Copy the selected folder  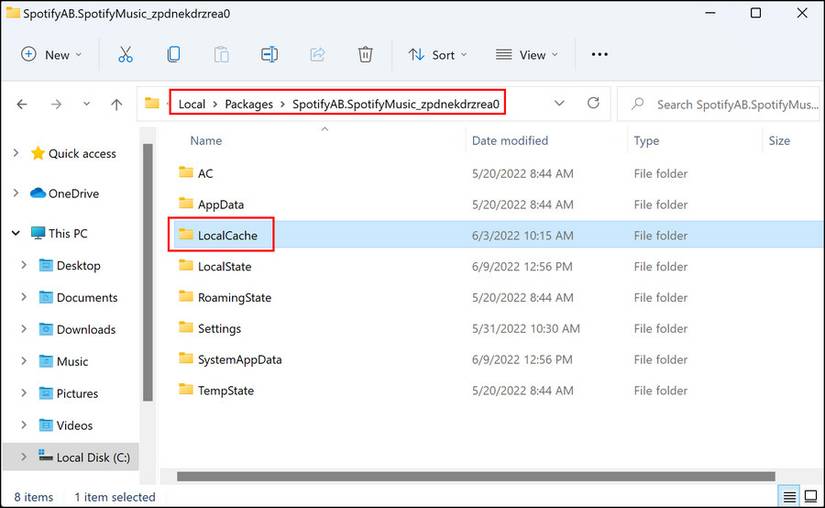tap(174, 55)
